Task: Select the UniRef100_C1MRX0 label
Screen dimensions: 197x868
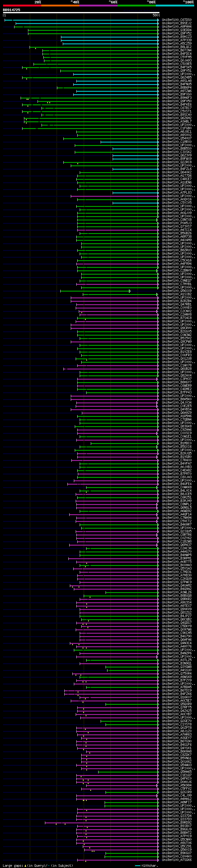Action: click(x=177, y=142)
